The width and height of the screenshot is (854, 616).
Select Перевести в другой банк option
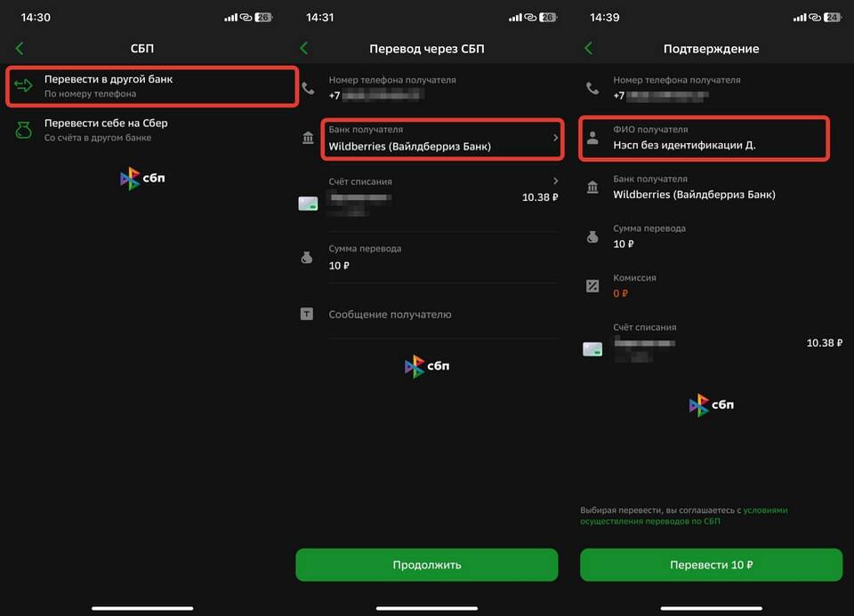click(x=151, y=85)
